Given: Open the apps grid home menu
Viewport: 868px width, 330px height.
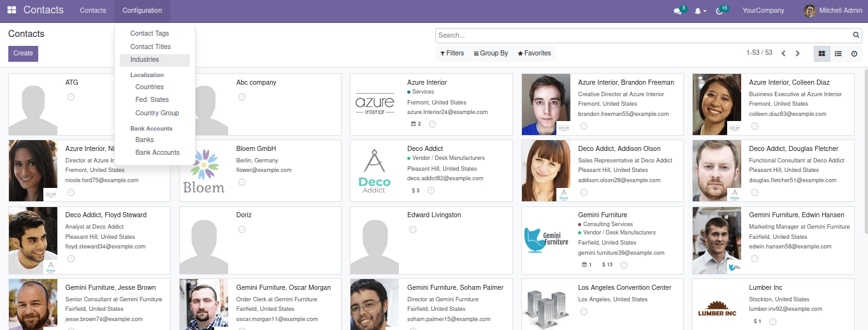Looking at the screenshot, I should pyautogui.click(x=11, y=10).
